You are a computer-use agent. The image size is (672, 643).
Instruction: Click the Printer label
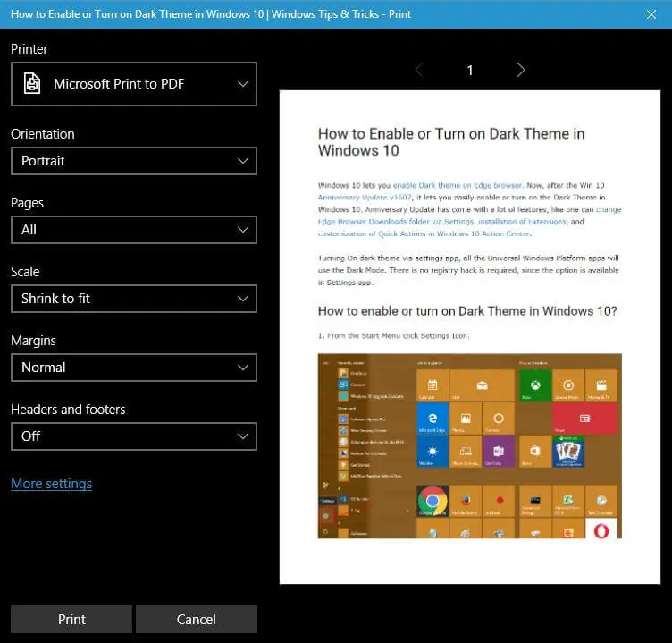tap(29, 49)
